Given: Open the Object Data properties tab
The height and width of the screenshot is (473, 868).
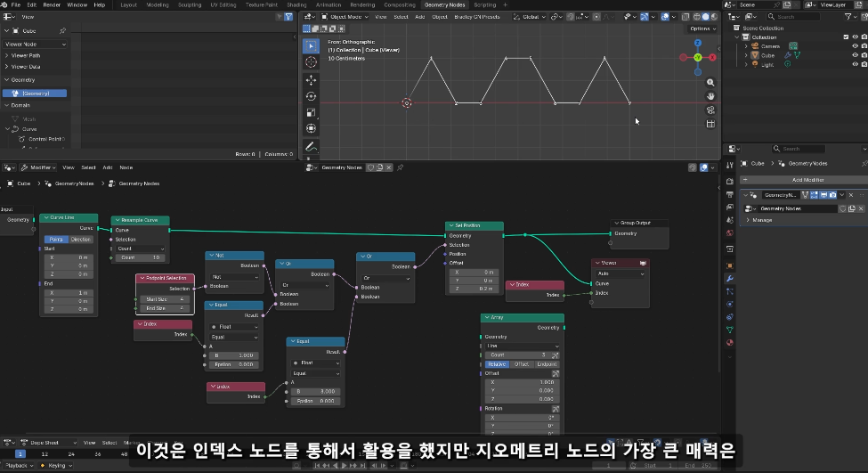Looking at the screenshot, I should (x=730, y=330).
